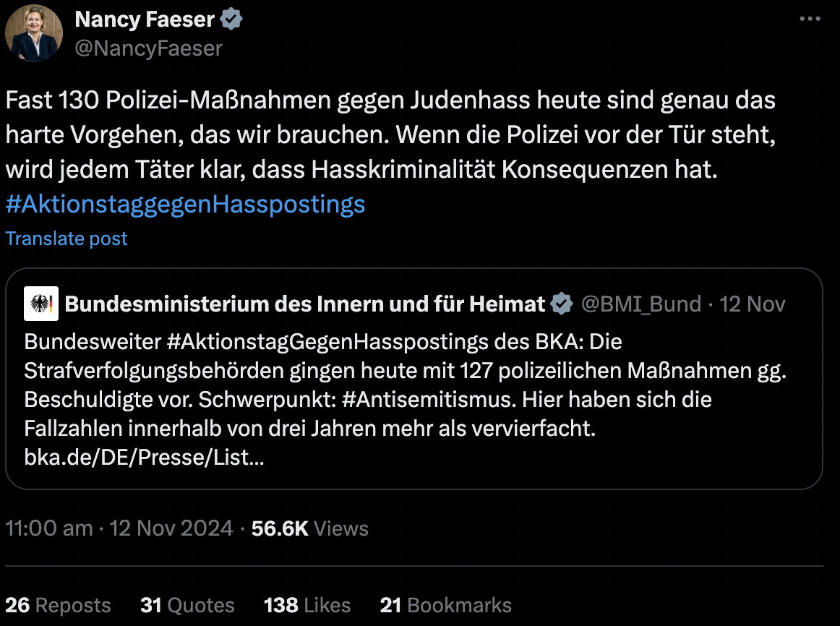
Task: Open the Nancy Faeser display name link
Action: [x=145, y=20]
